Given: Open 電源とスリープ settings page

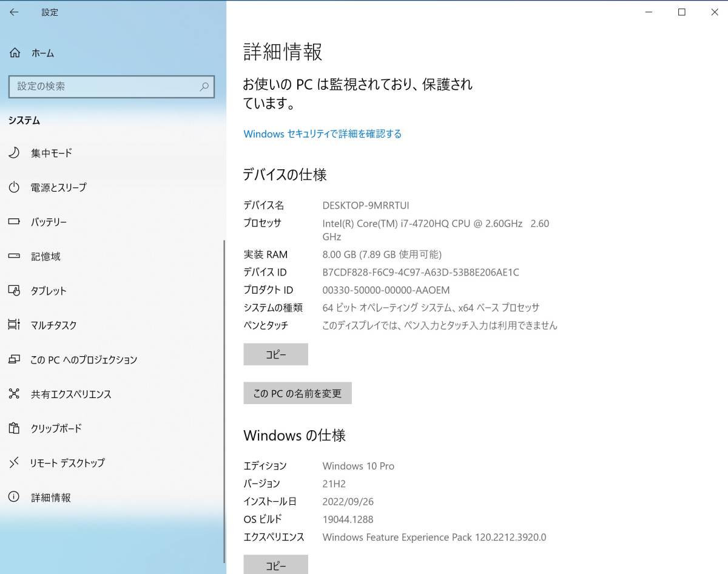Looking at the screenshot, I should (x=112, y=187).
